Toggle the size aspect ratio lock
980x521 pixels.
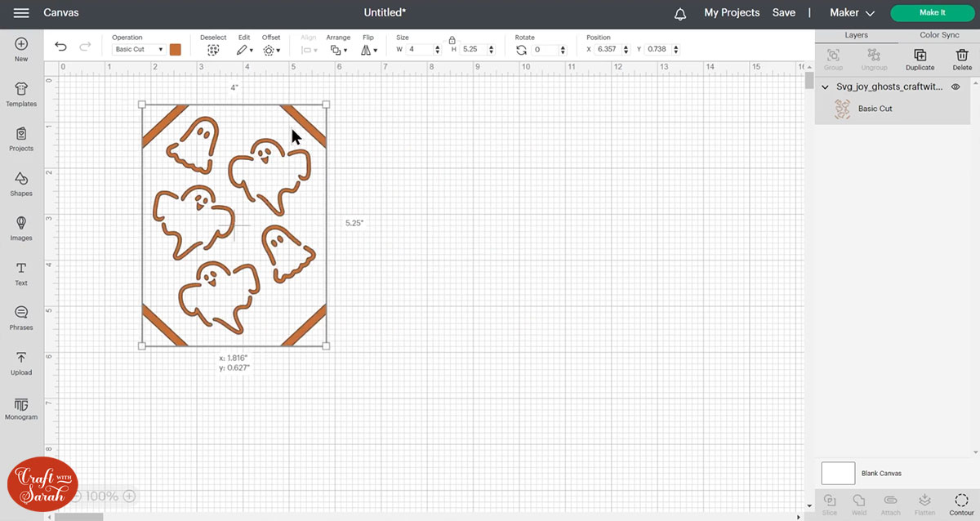(452, 39)
